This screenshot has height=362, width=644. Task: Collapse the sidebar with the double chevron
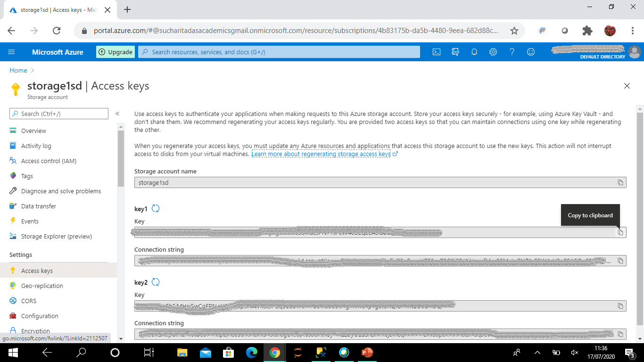pyautogui.click(x=117, y=113)
